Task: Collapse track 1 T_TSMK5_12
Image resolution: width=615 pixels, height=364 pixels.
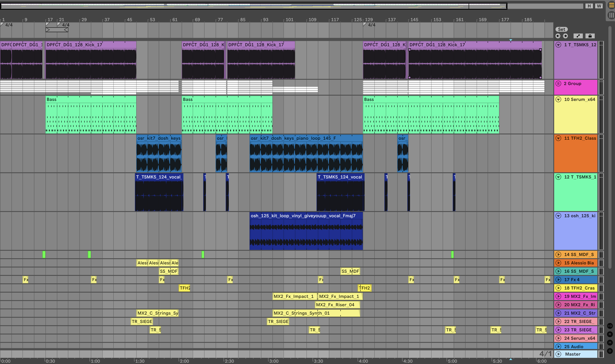Action: click(559, 45)
